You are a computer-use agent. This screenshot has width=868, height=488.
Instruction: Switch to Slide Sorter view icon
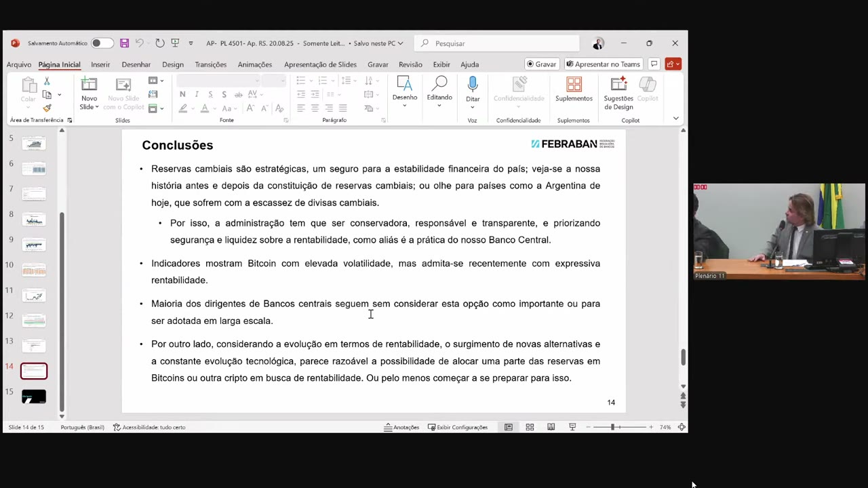530,427
